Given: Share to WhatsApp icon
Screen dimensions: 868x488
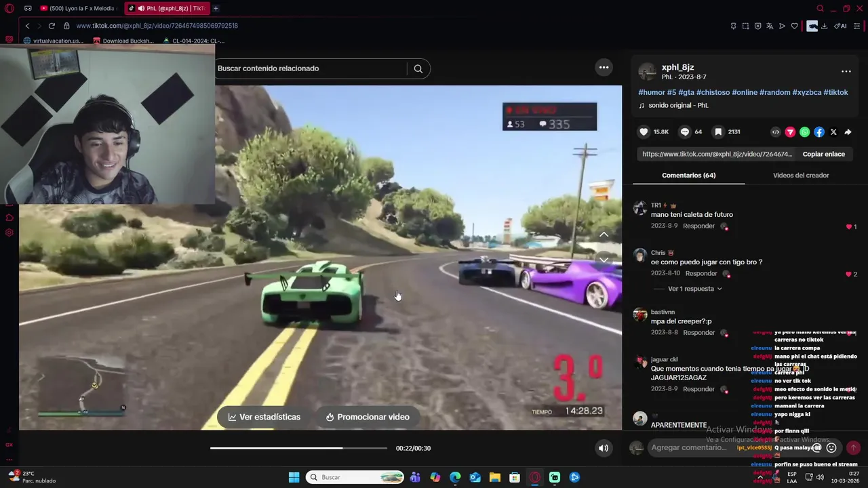Looking at the screenshot, I should (x=804, y=132).
